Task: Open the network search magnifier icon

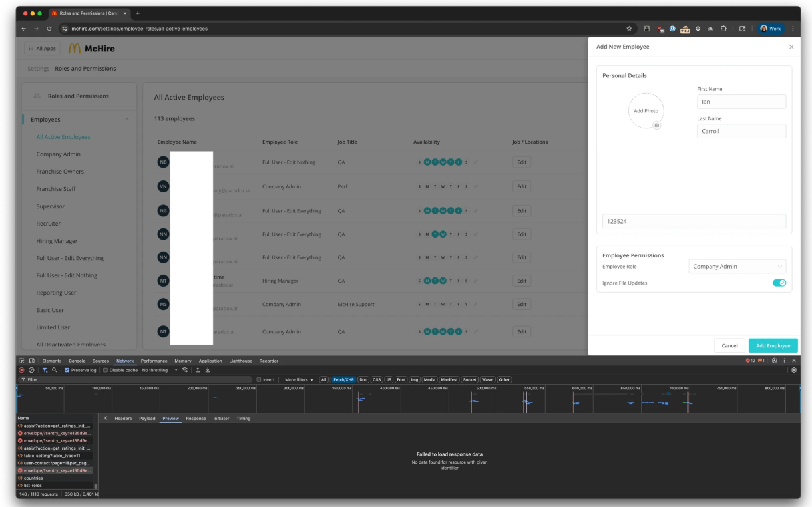Action: 55,370
